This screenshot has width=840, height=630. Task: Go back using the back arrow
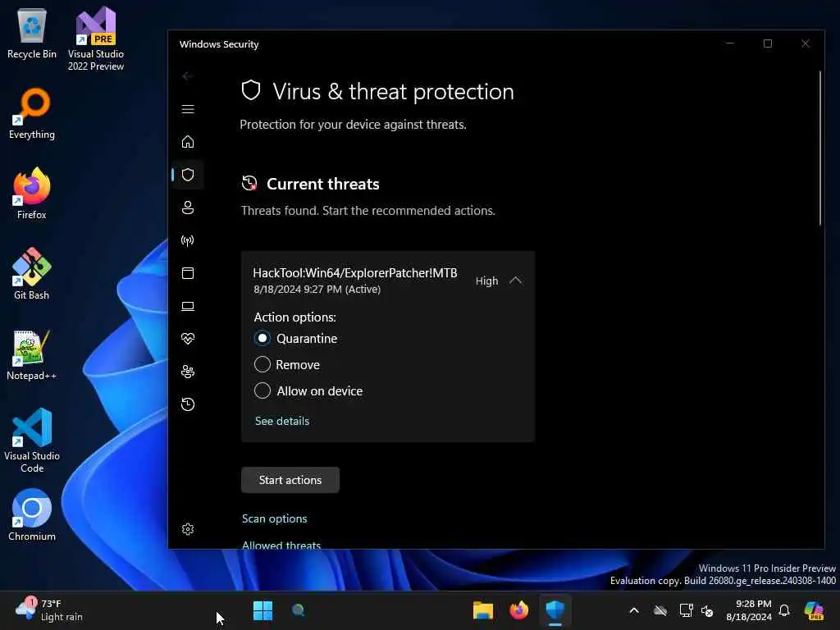tap(188, 76)
